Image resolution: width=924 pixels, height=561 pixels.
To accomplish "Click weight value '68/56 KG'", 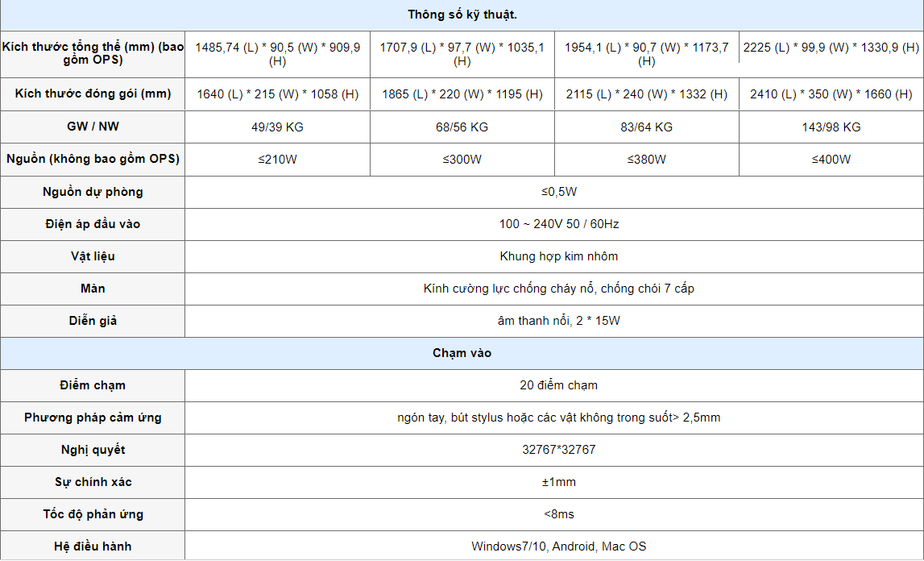I will tap(462, 127).
